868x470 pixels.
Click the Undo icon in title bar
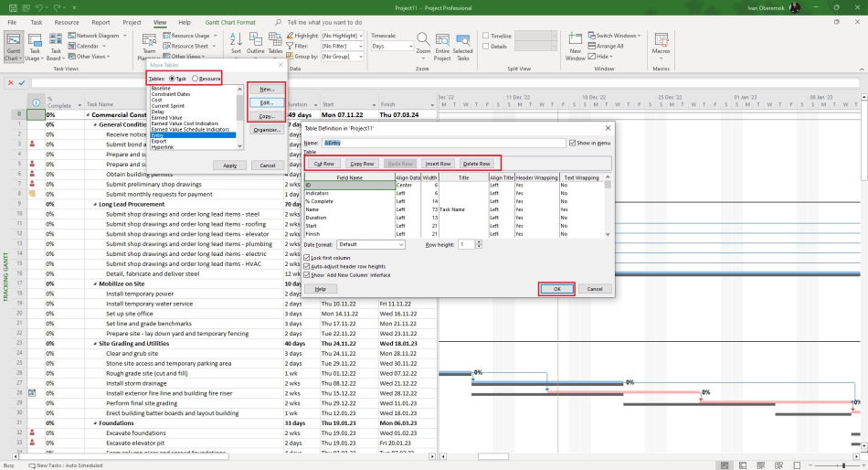[x=38, y=7]
